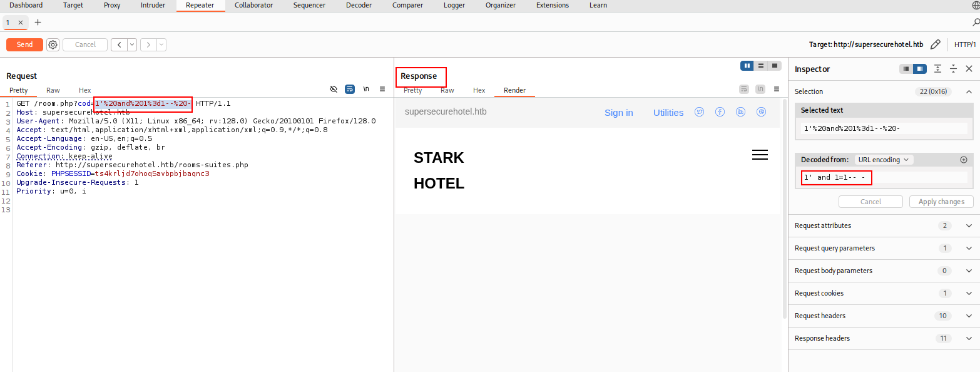This screenshot has height=372, width=980.
Task: Click the hamburger menu in rendered page
Action: (760, 155)
